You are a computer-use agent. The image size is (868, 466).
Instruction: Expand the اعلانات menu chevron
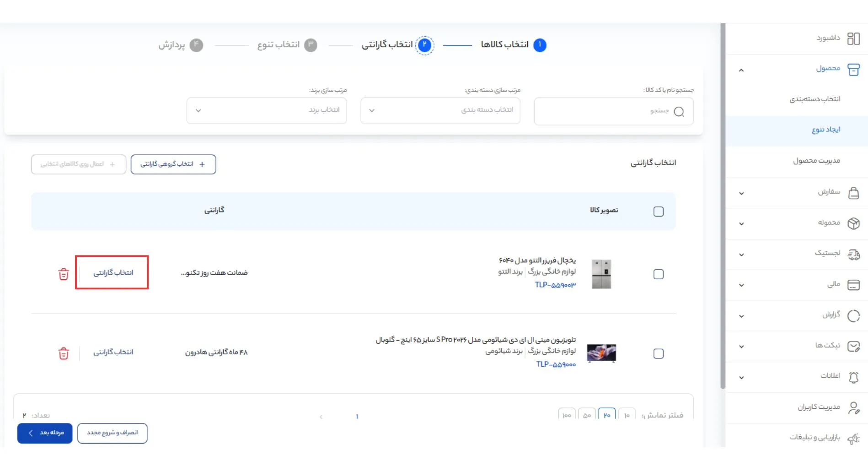click(x=741, y=378)
